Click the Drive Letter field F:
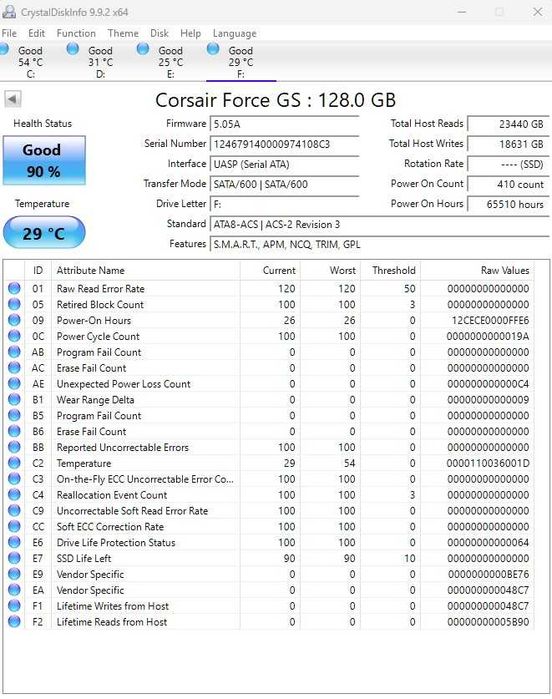 [284, 204]
